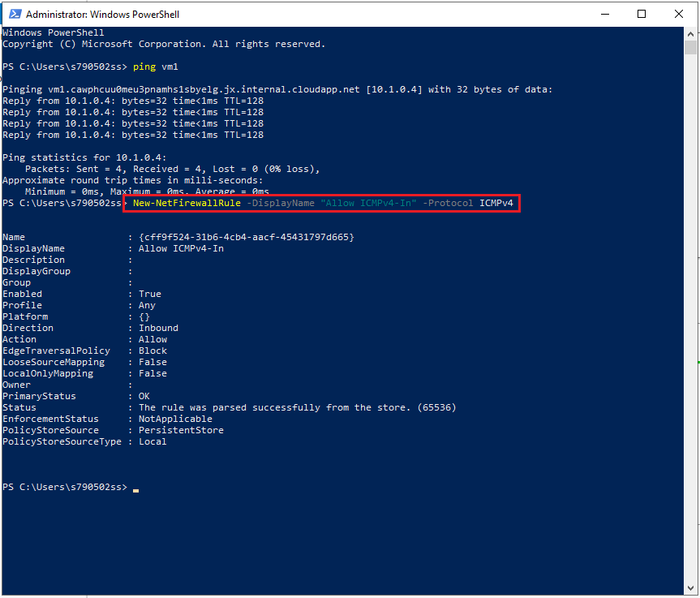Click the -Protocol parameter text
The width and height of the screenshot is (700, 598).
coord(448,203)
